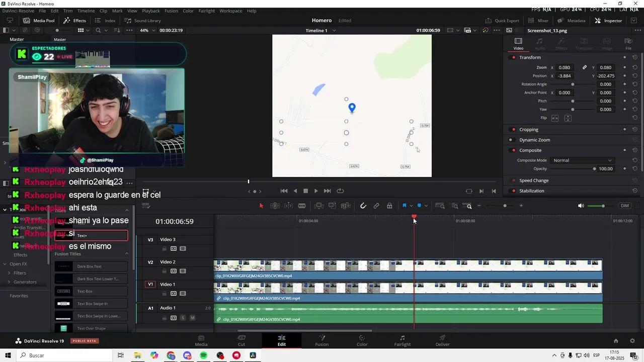Switch to the Inspector File tab
Image resolution: width=644 pixels, height=362 pixels.
tap(628, 44)
